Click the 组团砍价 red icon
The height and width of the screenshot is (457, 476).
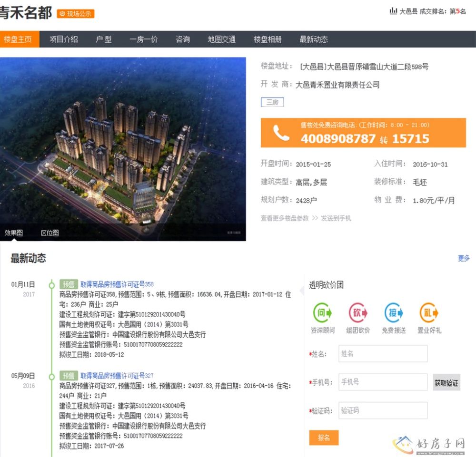358,312
